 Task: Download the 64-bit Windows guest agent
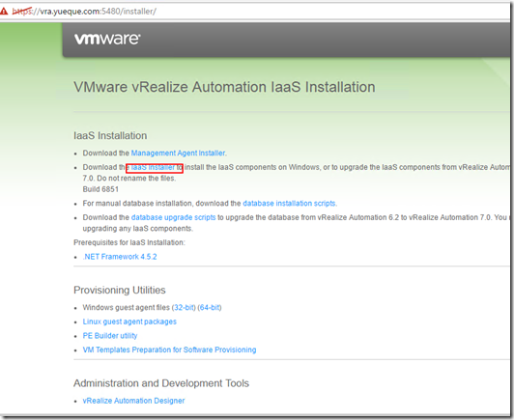click(x=210, y=308)
